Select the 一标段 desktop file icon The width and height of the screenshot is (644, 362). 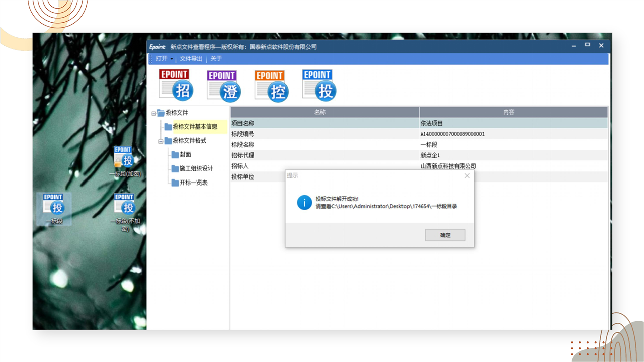pos(54,205)
